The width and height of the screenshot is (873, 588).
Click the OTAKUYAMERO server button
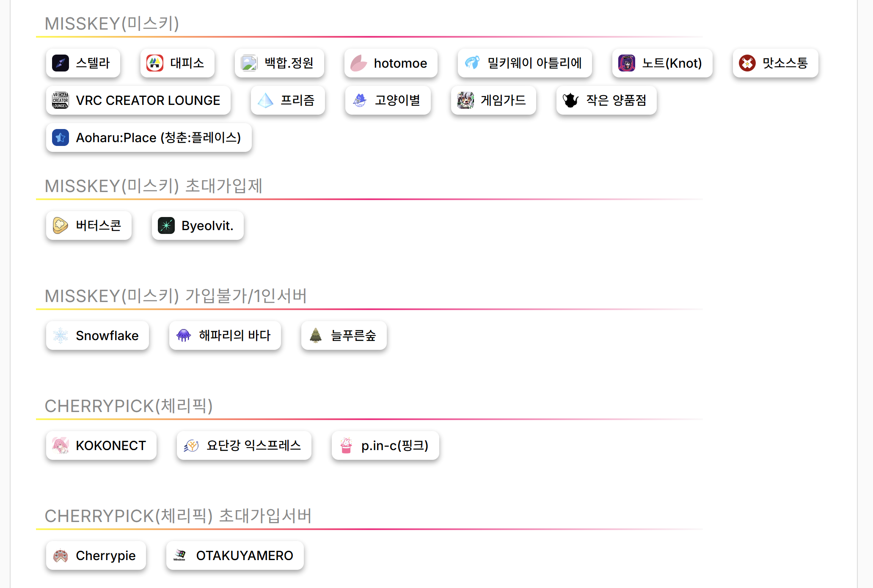[x=235, y=555]
